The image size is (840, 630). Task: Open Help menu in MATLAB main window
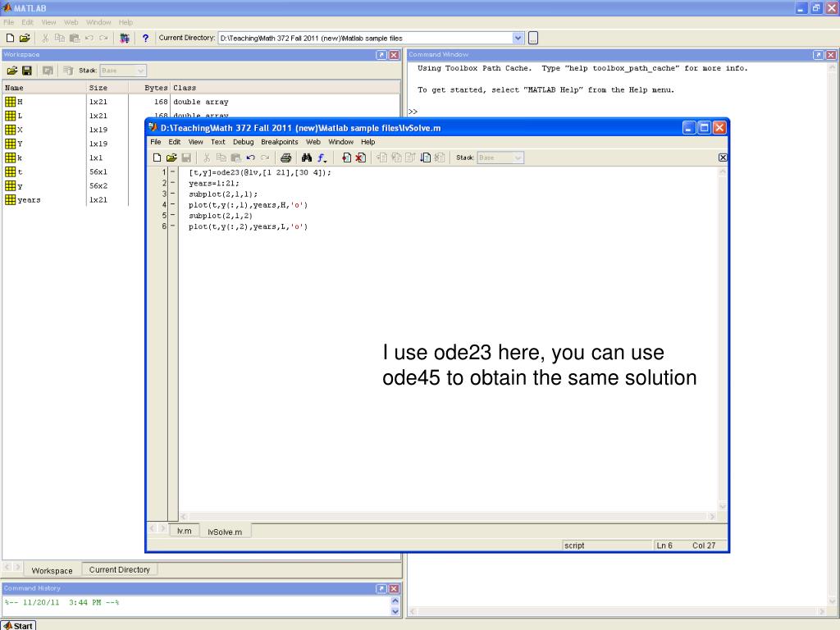click(x=126, y=22)
